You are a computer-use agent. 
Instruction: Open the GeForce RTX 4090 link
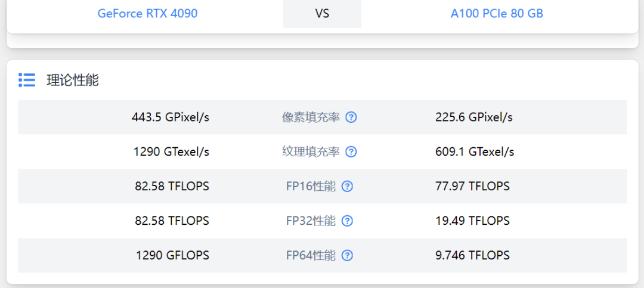(x=147, y=13)
